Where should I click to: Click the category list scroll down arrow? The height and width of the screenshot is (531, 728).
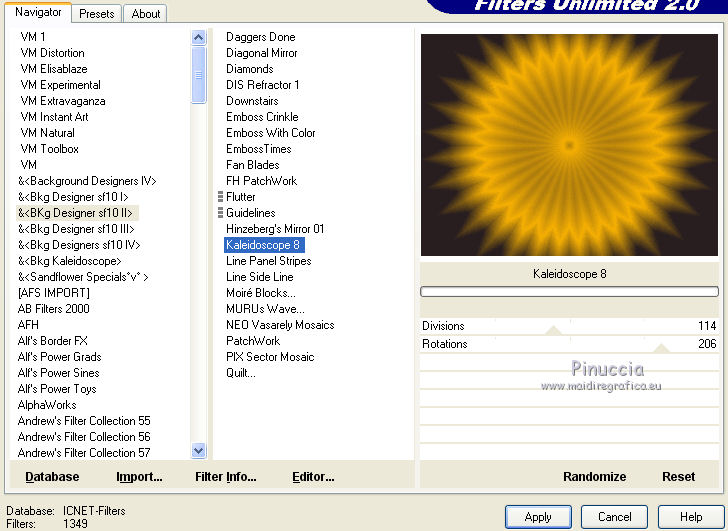point(199,450)
